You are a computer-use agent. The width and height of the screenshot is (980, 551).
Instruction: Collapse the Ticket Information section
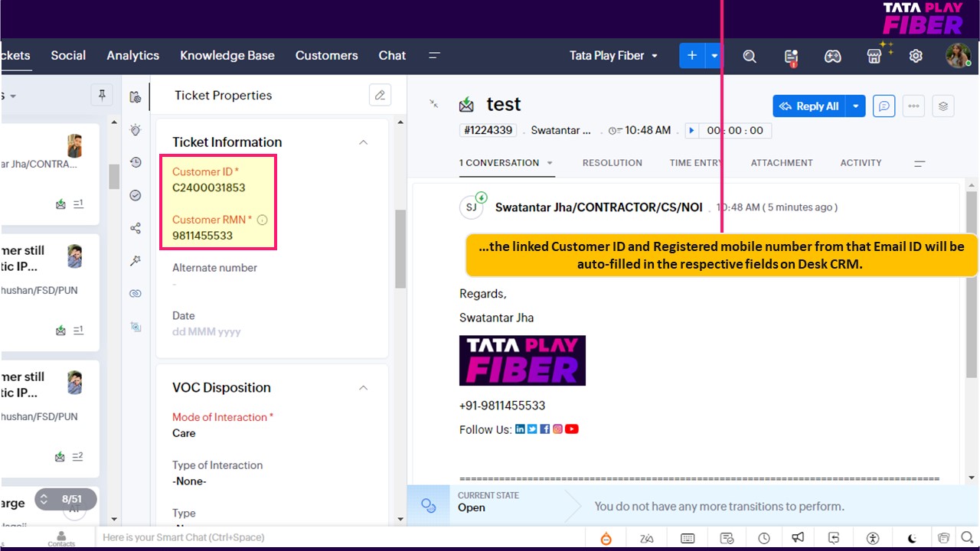pyautogui.click(x=364, y=142)
